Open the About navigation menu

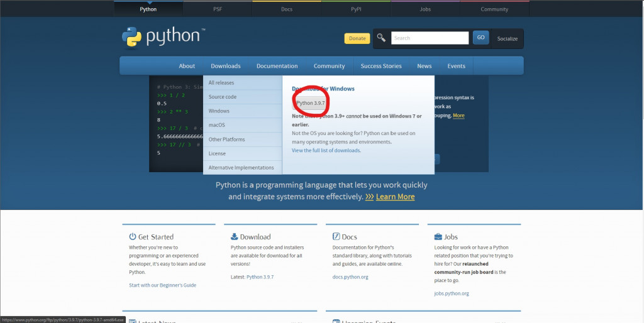pyautogui.click(x=187, y=65)
